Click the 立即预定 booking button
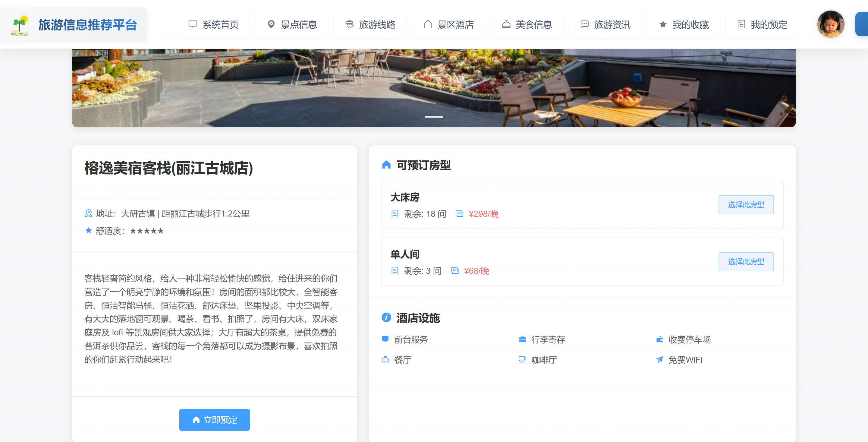The image size is (868, 442). click(214, 420)
